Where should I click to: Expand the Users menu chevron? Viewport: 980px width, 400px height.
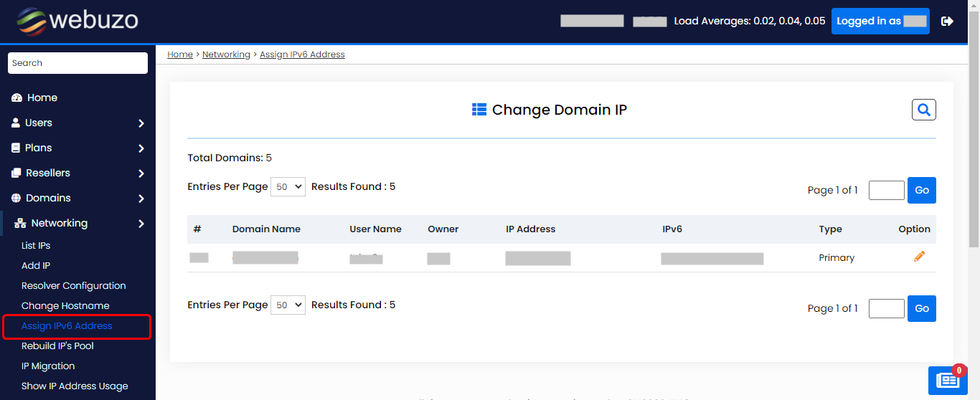click(141, 123)
